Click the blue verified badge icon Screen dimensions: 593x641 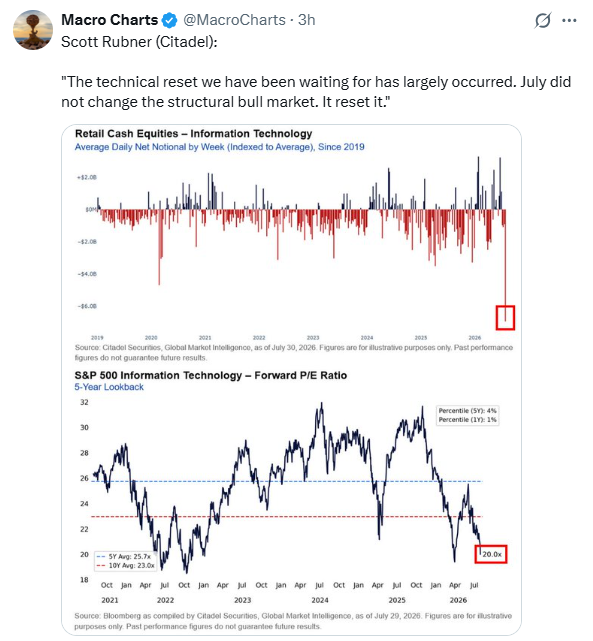[170, 20]
